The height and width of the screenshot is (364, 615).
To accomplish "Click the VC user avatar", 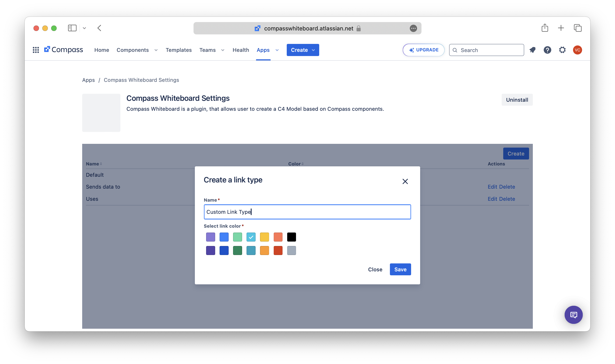I will pos(577,50).
